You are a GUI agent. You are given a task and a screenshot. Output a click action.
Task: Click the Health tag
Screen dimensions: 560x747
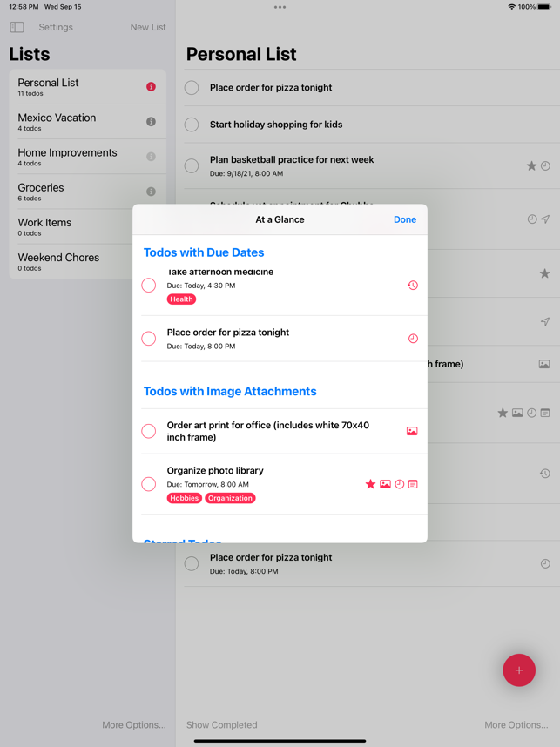point(181,299)
